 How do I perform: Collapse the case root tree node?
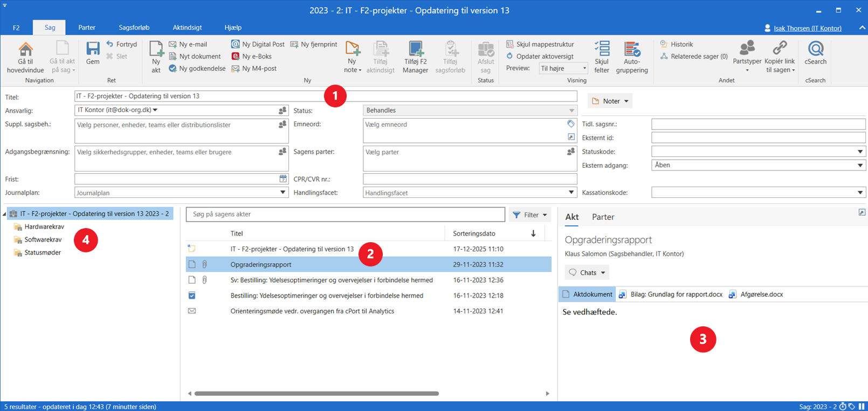(4, 214)
